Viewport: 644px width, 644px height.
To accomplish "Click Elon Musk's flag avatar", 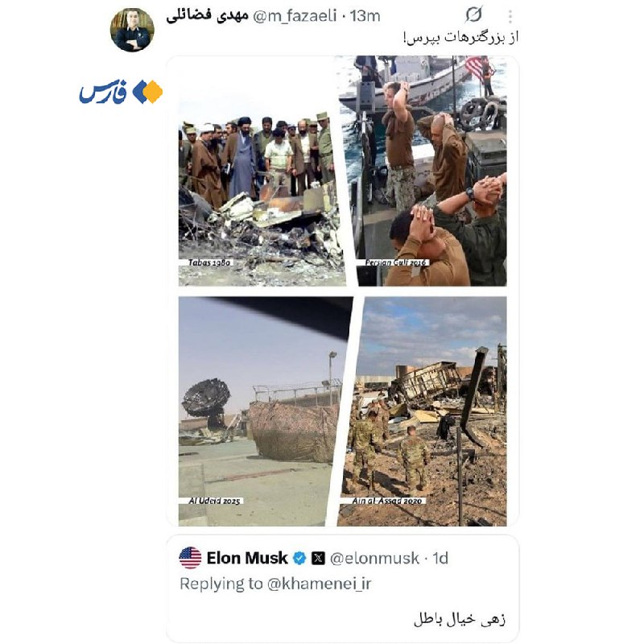I will pyautogui.click(x=190, y=558).
